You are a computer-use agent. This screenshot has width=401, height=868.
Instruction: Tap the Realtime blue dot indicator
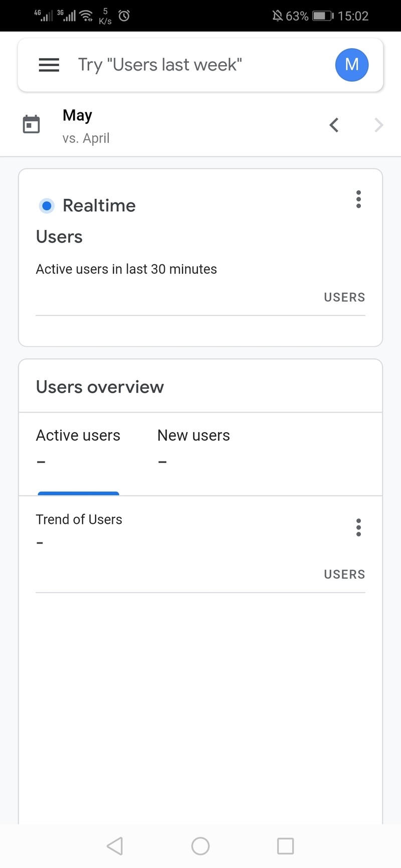[x=47, y=206]
